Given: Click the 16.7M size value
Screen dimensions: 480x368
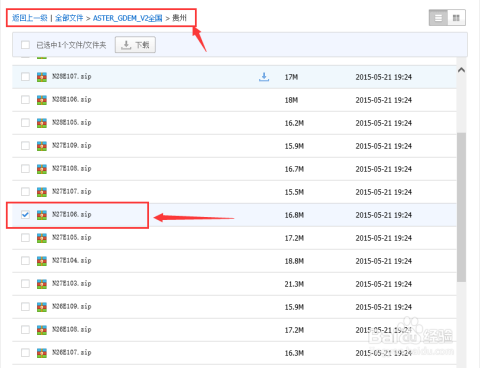Looking at the screenshot, I should 294,169.
